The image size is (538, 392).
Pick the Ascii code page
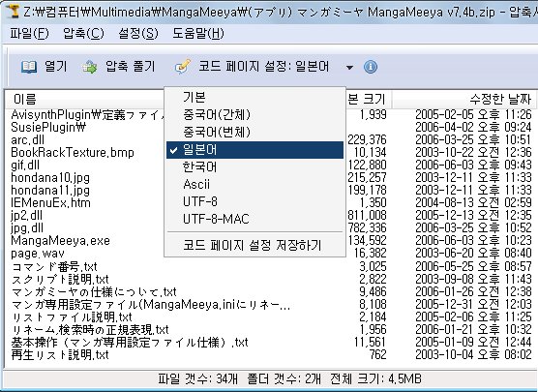(254, 185)
